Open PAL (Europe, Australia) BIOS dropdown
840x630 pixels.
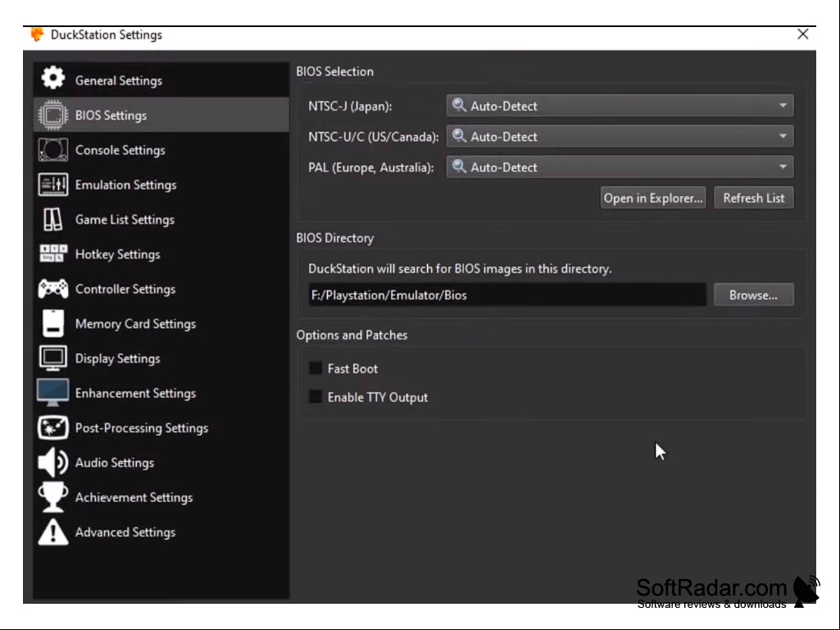pyautogui.click(x=620, y=166)
